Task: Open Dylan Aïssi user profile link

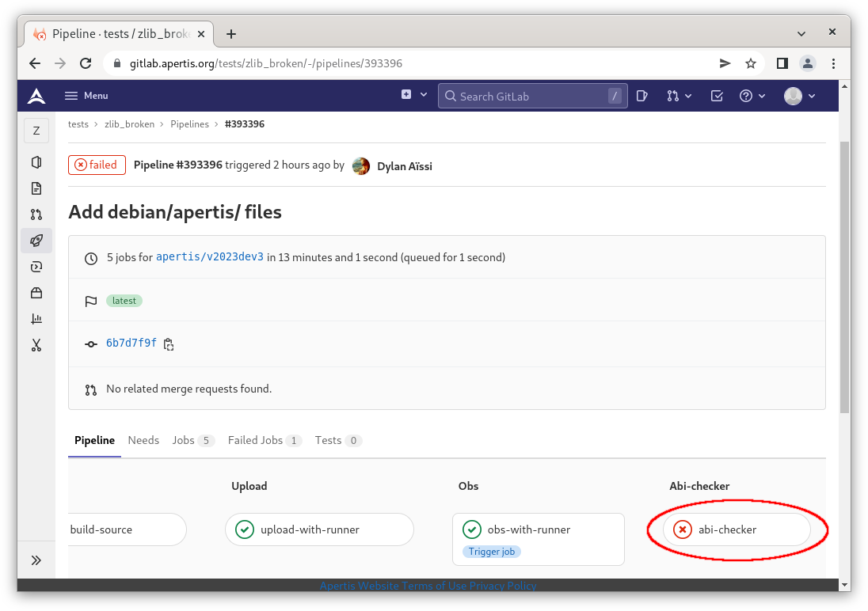Action: (404, 166)
